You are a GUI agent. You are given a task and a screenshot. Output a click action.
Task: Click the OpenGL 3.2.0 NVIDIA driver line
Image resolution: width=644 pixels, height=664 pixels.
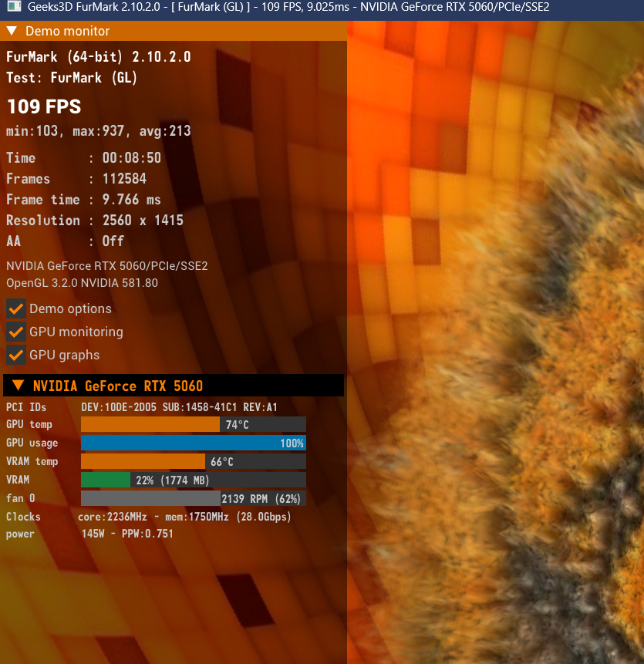click(x=82, y=283)
